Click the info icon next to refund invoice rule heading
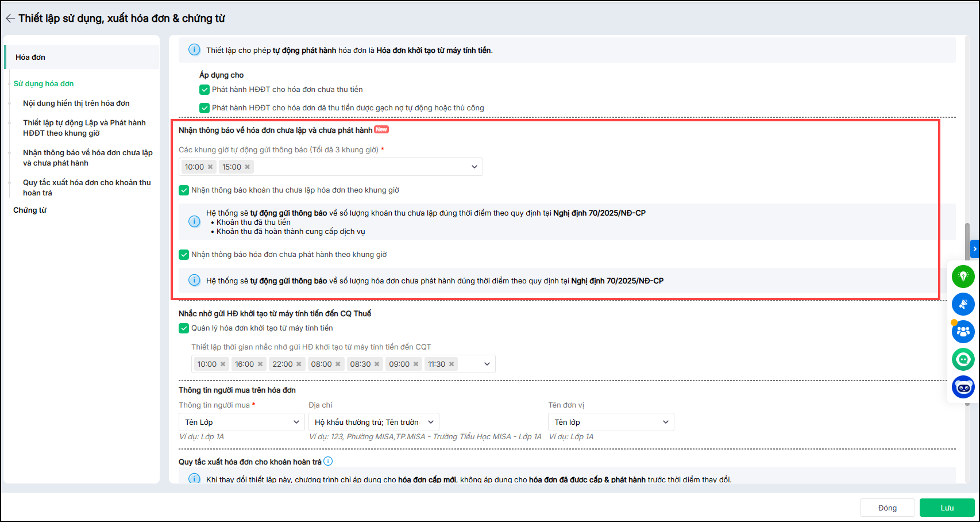Image resolution: width=980 pixels, height=522 pixels. (328, 461)
